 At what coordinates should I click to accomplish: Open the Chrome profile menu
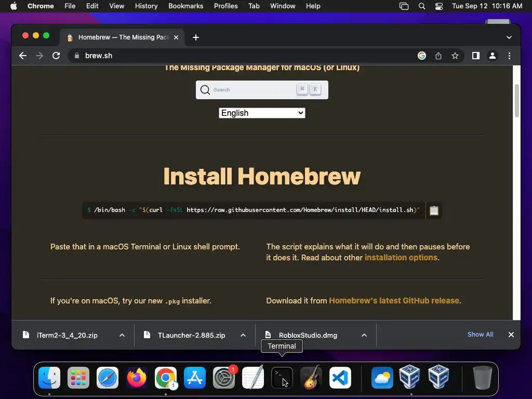[493, 56]
